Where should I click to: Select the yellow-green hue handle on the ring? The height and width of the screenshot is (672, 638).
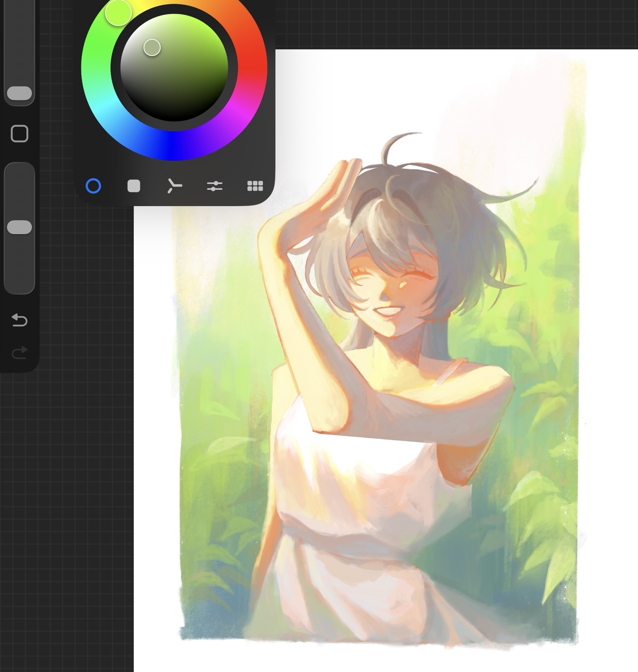click(x=118, y=12)
